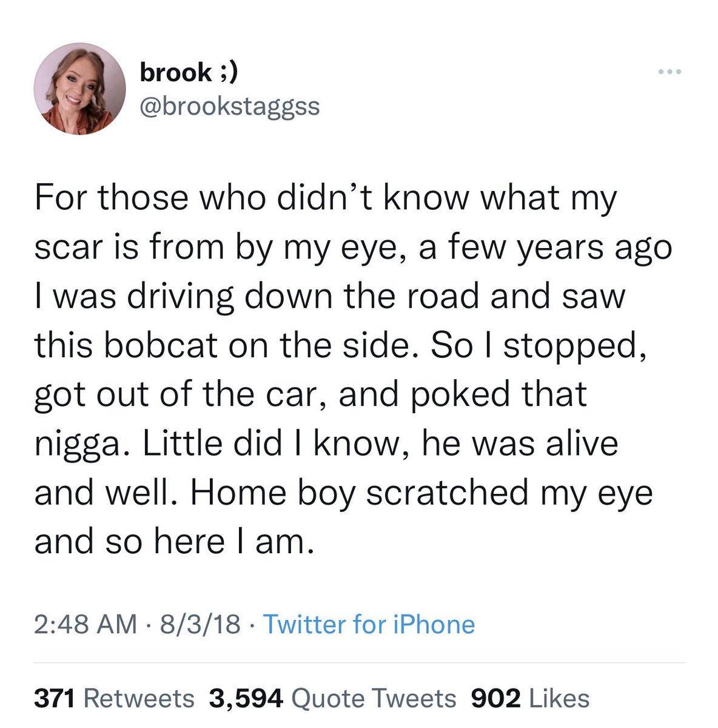Click brook's profile avatar photo
The width and height of the screenshot is (718, 728).
point(79,89)
